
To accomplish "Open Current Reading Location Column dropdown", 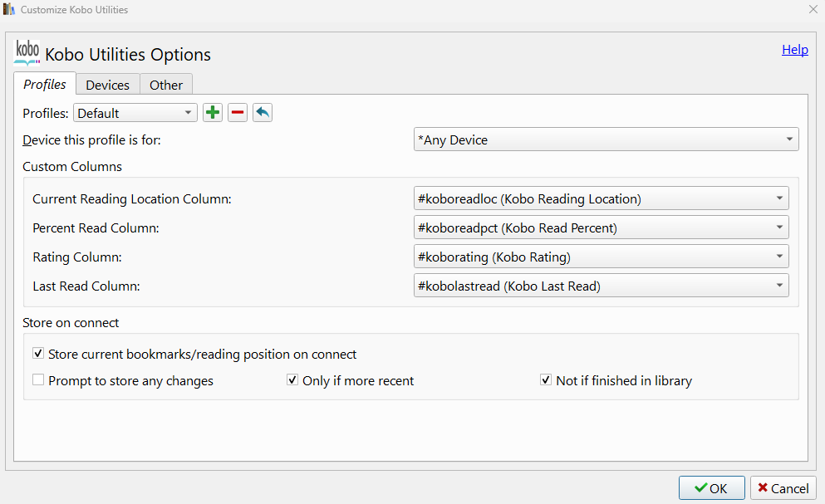I will click(601, 198).
